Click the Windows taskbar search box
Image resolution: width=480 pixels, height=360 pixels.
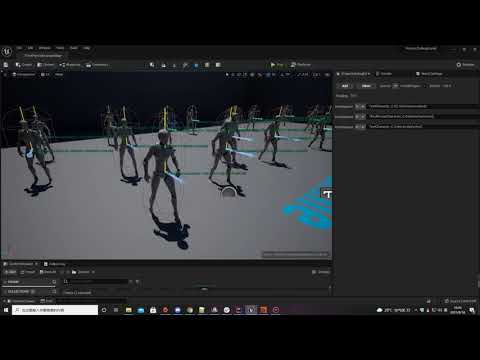(x=55, y=310)
